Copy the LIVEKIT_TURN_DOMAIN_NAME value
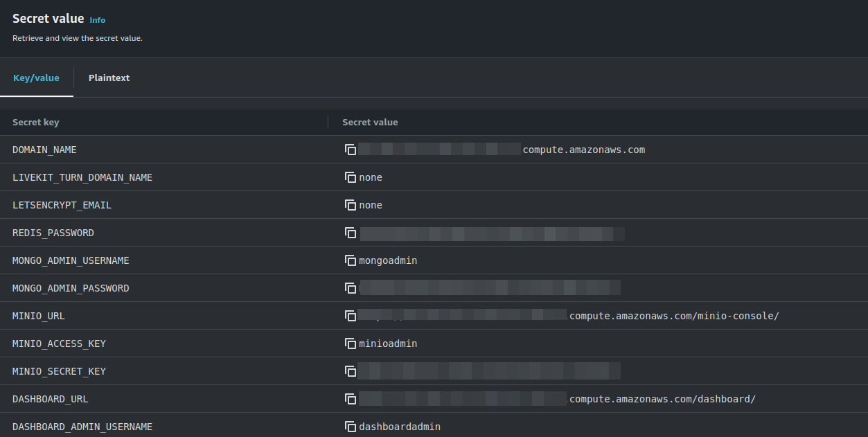Screen dimensions: 868x437 (x=351, y=177)
